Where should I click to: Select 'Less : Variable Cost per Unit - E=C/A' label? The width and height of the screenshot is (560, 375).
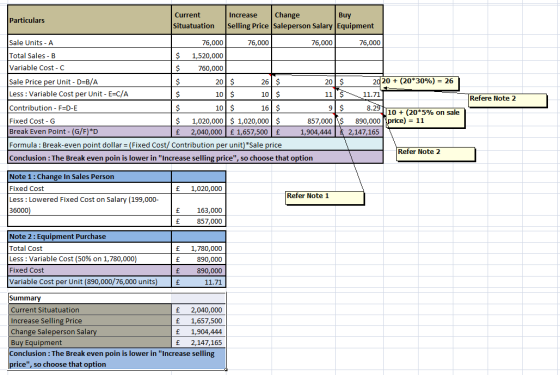(x=89, y=94)
